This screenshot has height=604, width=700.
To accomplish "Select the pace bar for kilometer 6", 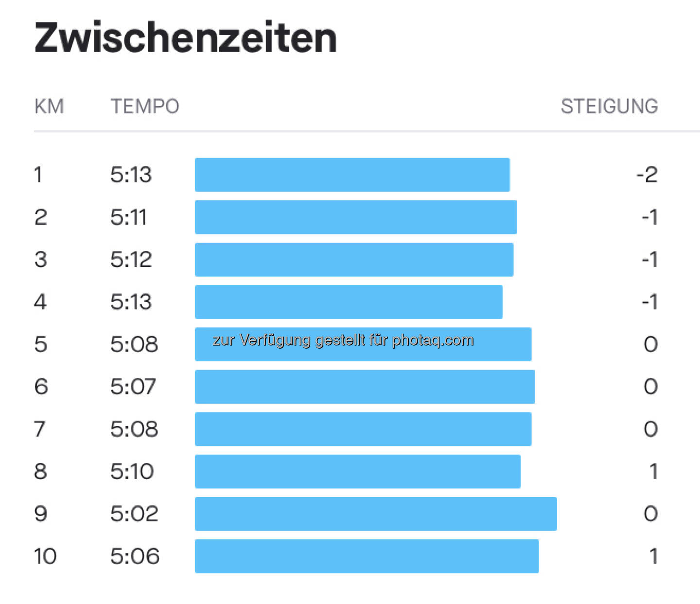I will click(365, 387).
